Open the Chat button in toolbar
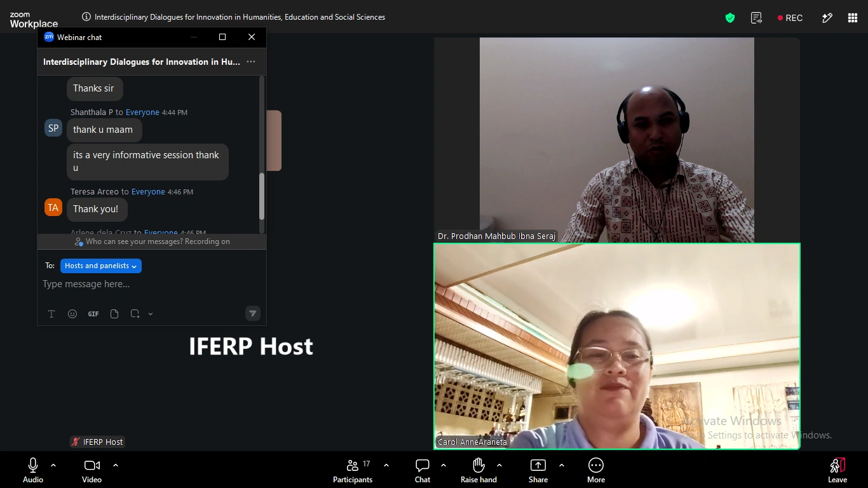Viewport: 868px width, 488px height. (x=423, y=471)
